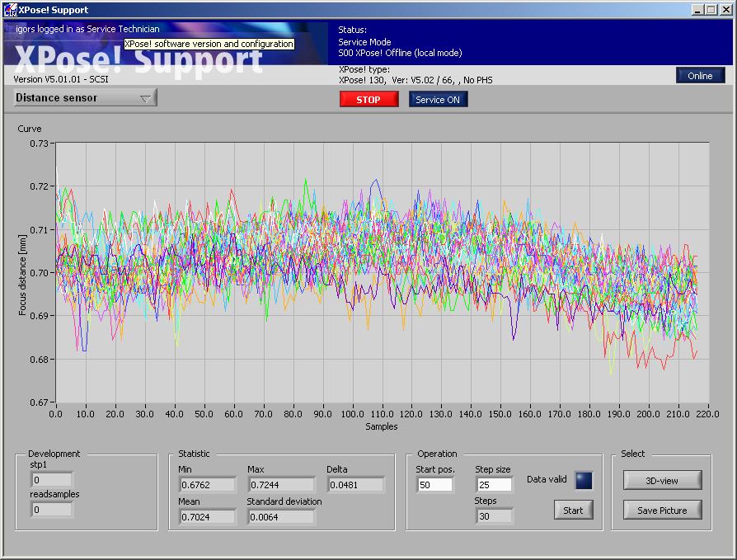Click the Step size input field
This screenshot has width=737, height=560.
pyautogui.click(x=494, y=485)
